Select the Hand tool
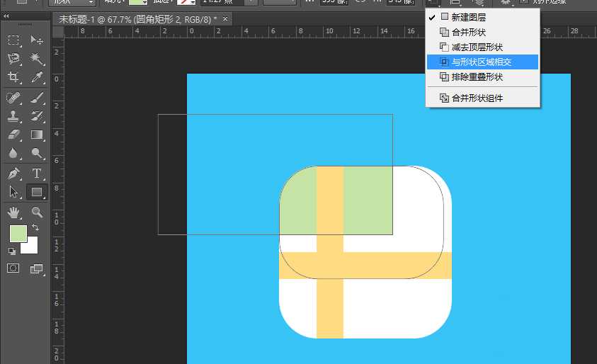 coord(13,212)
